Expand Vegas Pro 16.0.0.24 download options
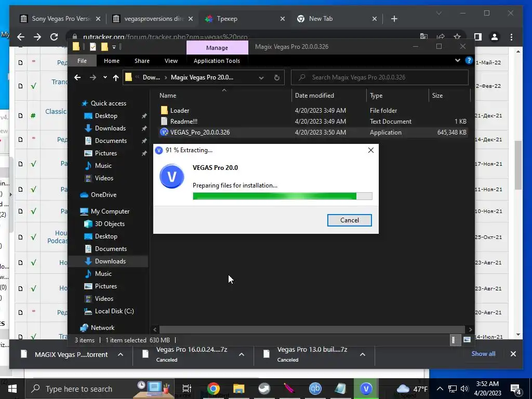The width and height of the screenshot is (532, 399). (x=242, y=354)
